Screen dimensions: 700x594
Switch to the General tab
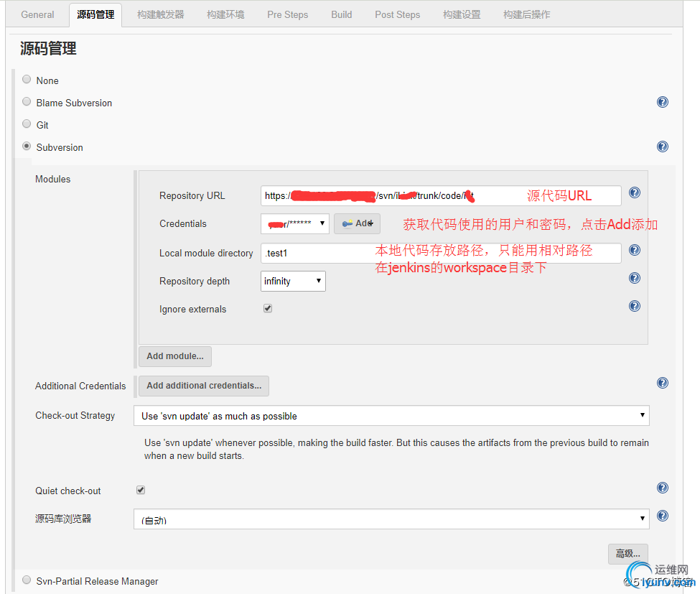pos(37,15)
